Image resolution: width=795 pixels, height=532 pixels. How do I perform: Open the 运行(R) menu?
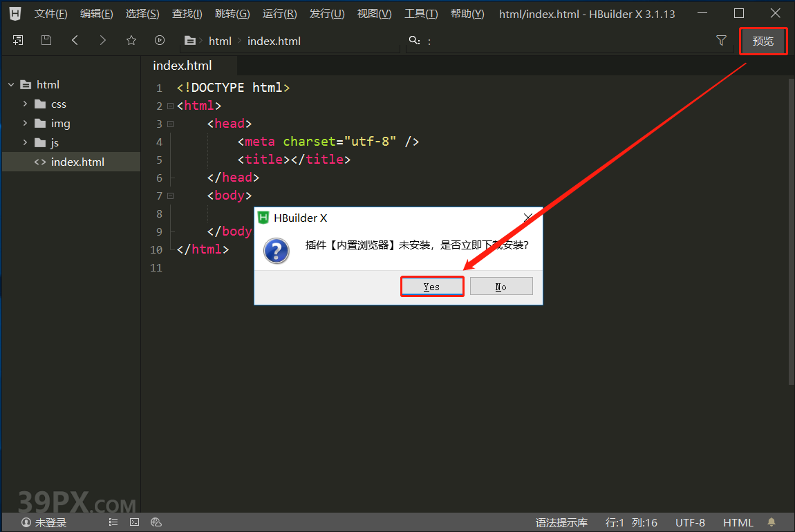click(x=279, y=13)
